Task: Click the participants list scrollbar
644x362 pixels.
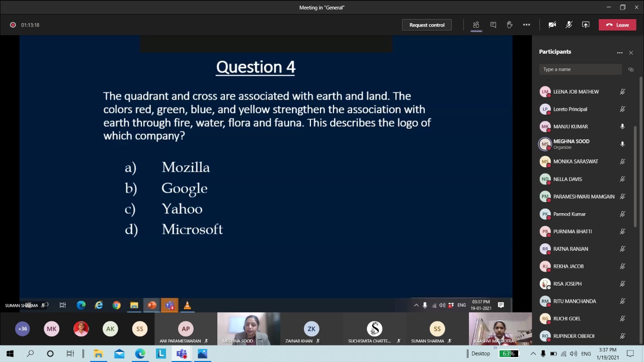Action: [x=640, y=176]
